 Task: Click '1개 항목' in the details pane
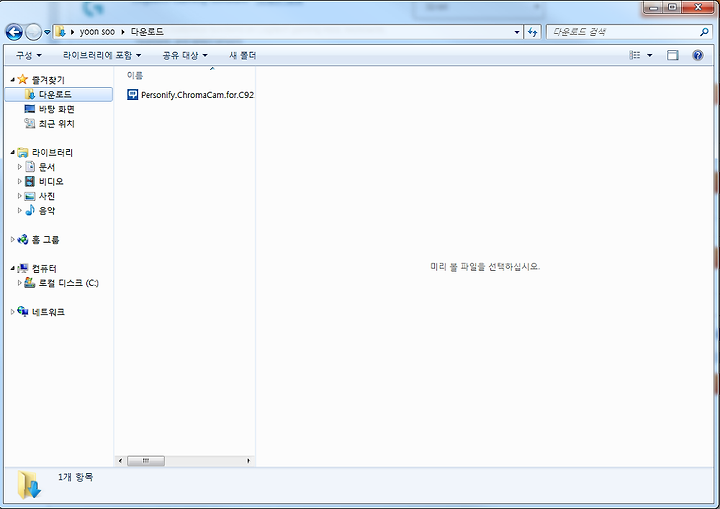75,477
